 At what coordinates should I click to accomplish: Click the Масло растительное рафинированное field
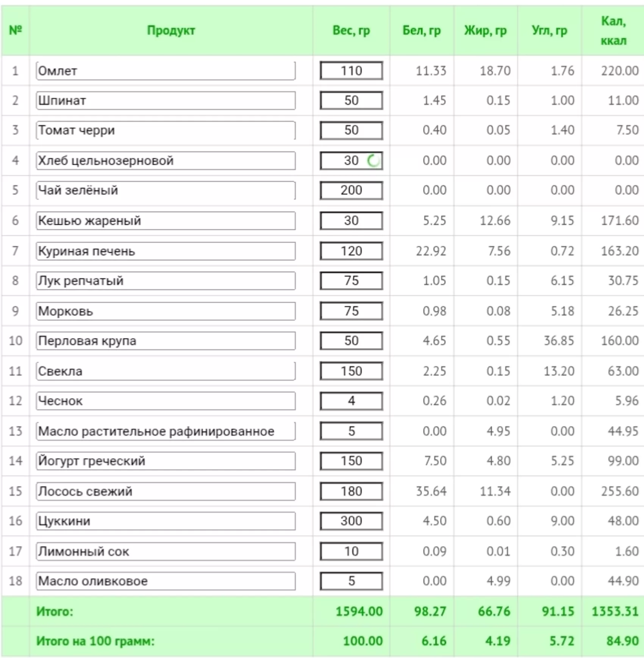(166, 431)
